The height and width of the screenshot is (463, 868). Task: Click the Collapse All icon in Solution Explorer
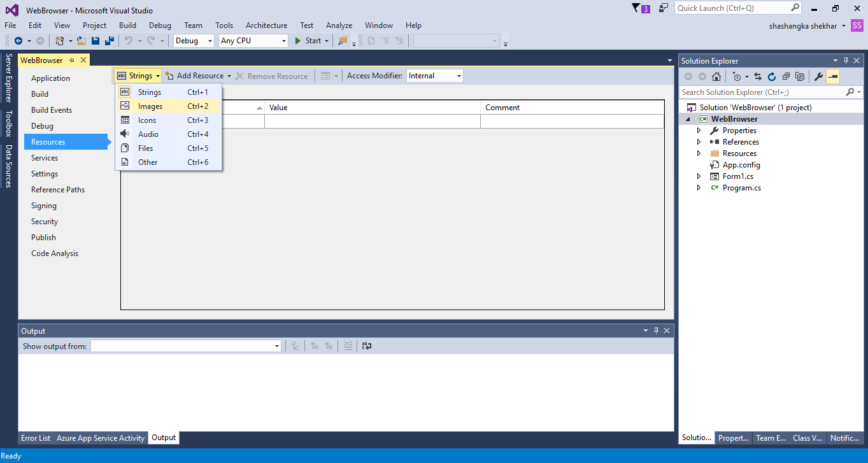coord(786,76)
